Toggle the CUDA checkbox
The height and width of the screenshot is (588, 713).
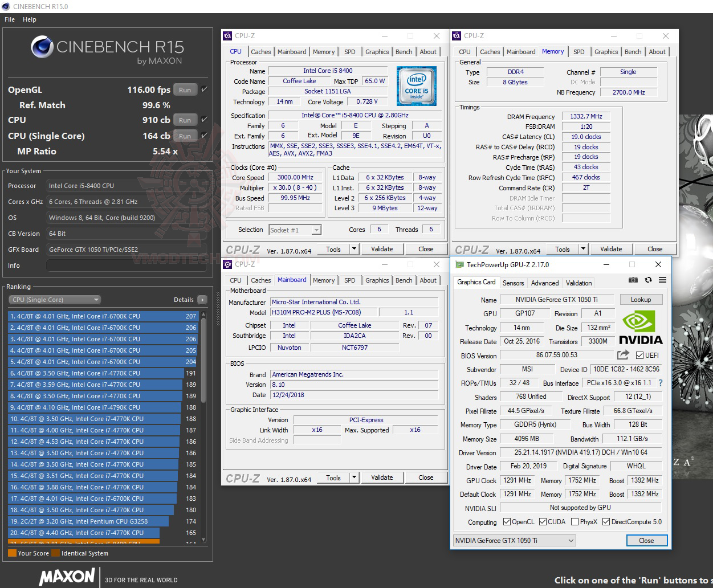543,522
